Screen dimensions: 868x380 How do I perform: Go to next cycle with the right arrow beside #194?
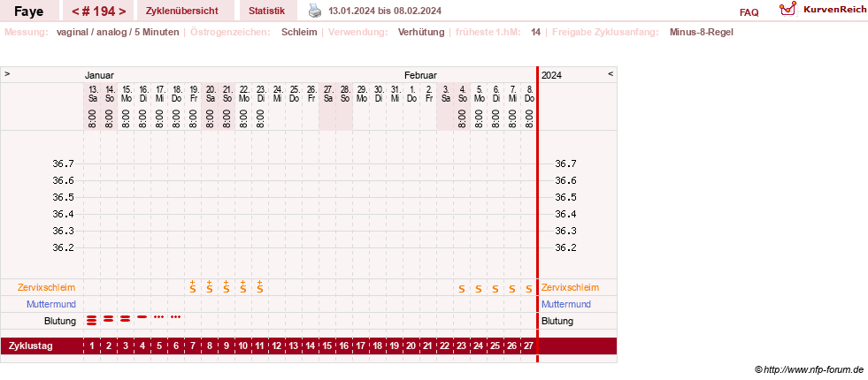click(122, 11)
